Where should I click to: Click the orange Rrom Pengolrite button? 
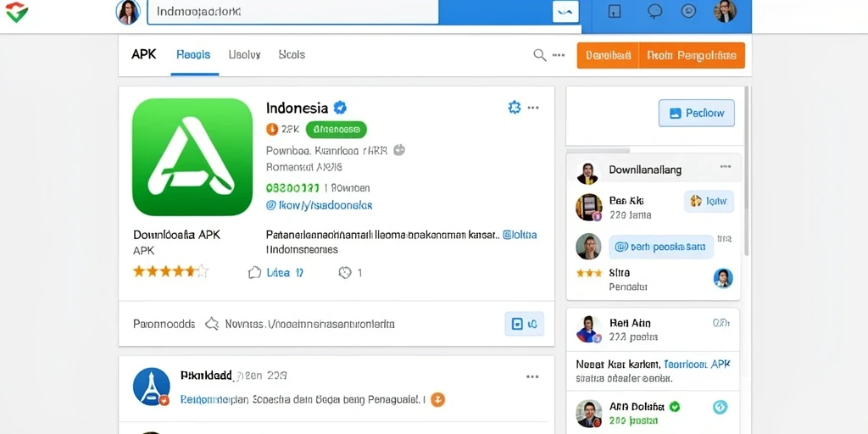click(x=692, y=55)
